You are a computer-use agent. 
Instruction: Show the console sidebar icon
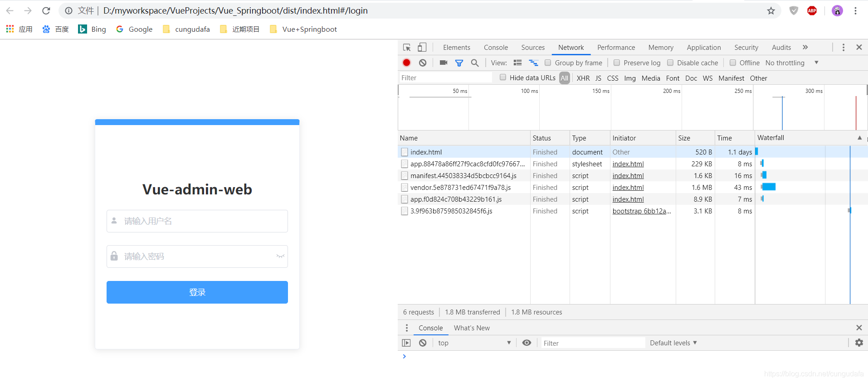[406, 343]
